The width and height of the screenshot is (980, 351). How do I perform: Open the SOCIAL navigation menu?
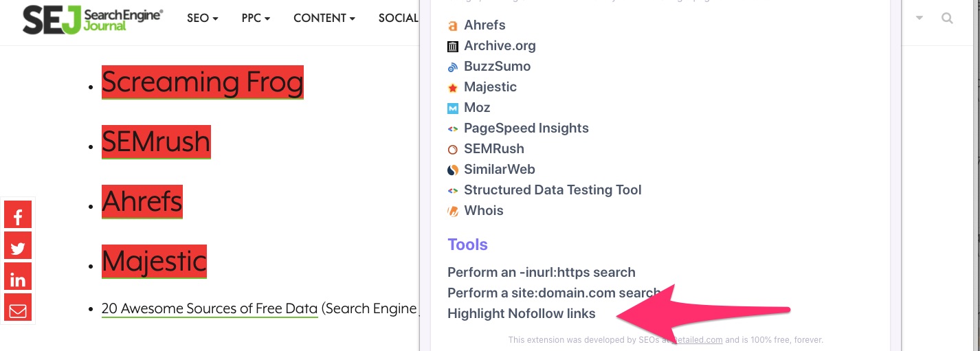pyautogui.click(x=399, y=19)
